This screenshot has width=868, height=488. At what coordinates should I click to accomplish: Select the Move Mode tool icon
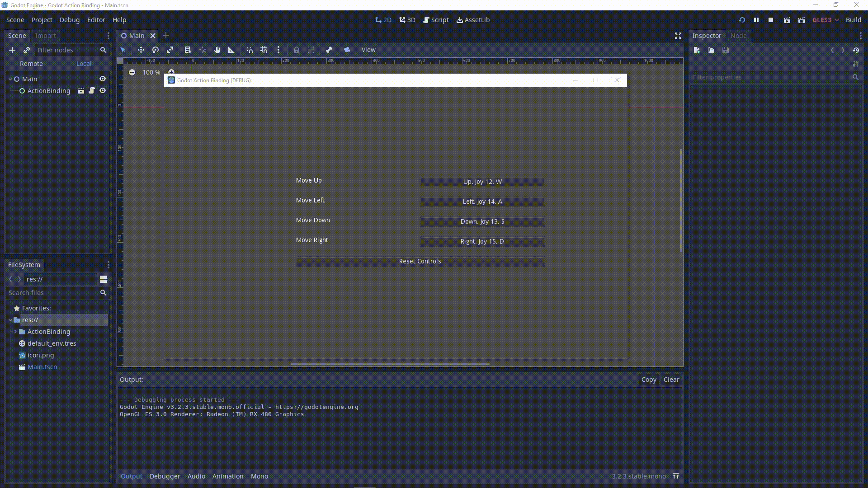[141, 50]
